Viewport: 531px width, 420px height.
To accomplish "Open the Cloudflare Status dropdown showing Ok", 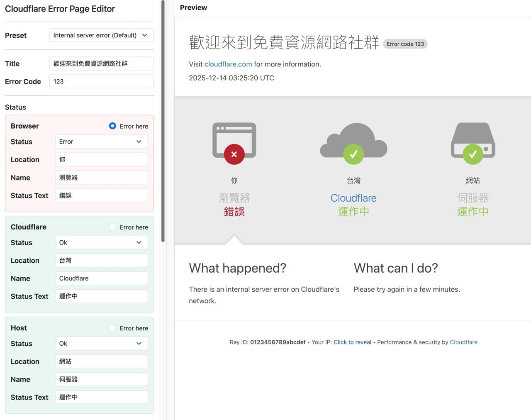I will point(101,242).
